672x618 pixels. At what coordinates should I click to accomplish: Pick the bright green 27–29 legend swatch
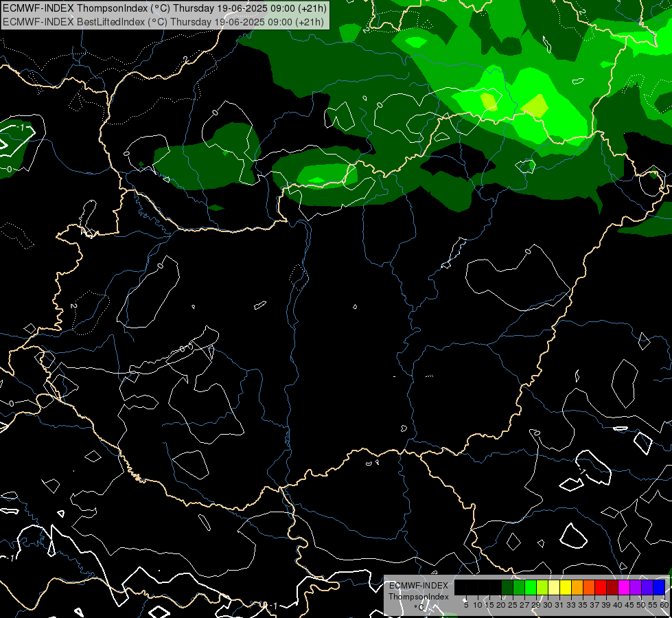[531, 587]
